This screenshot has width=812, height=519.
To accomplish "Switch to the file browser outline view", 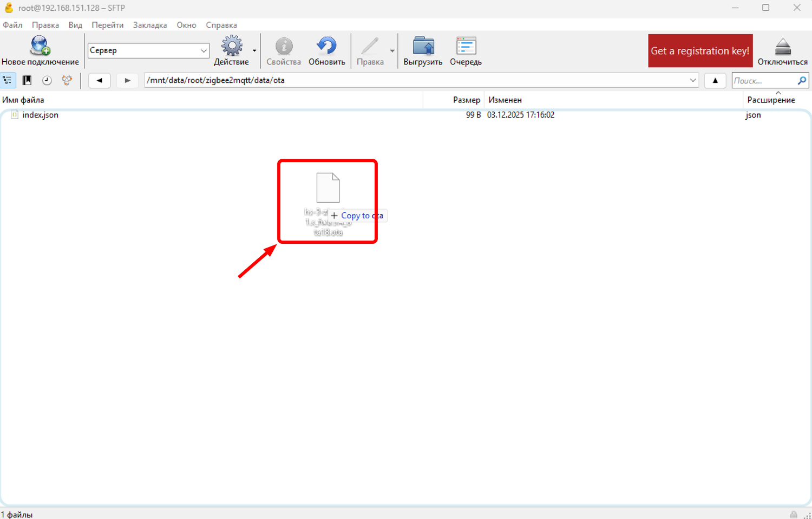I will (8, 80).
